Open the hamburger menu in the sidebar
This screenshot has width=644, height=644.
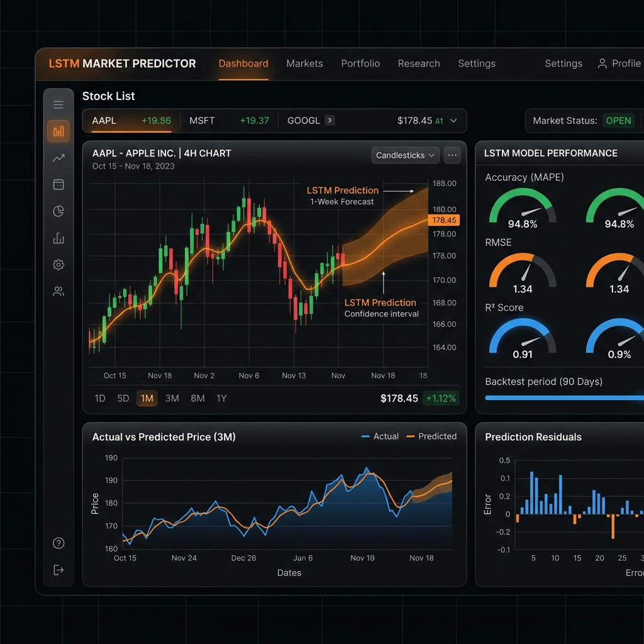click(x=58, y=105)
